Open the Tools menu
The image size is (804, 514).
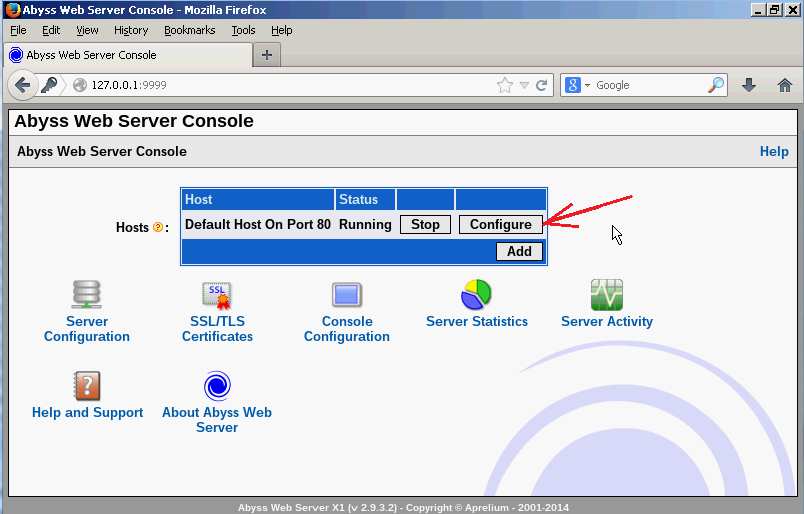tap(243, 30)
